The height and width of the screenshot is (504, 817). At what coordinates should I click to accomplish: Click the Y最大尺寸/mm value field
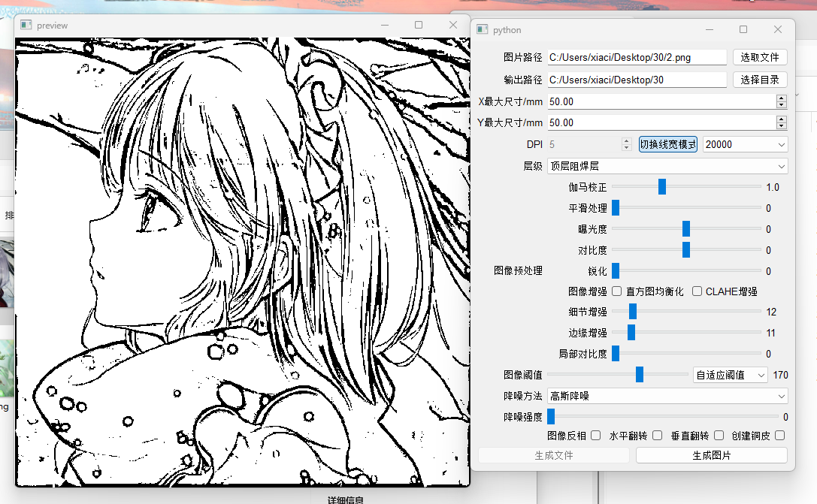point(661,123)
